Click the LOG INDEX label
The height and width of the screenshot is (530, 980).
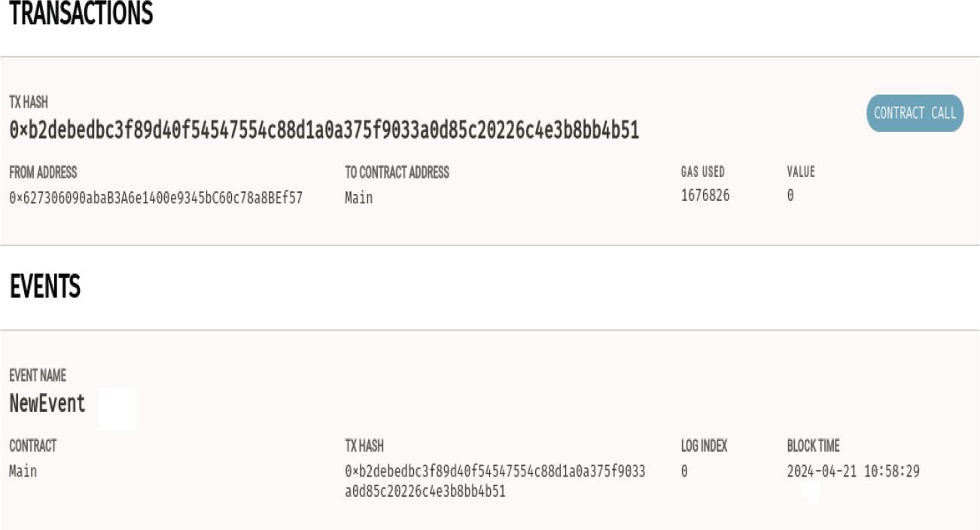tap(704, 446)
